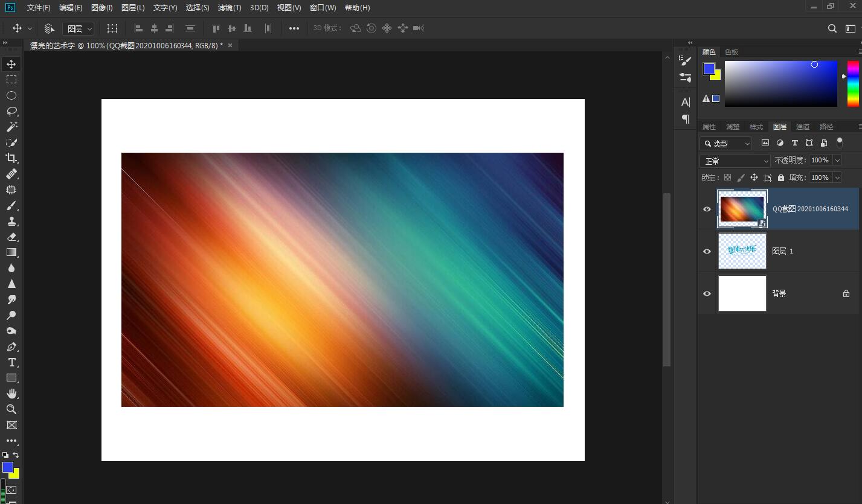Select the Pen tool

pyautogui.click(x=11, y=347)
